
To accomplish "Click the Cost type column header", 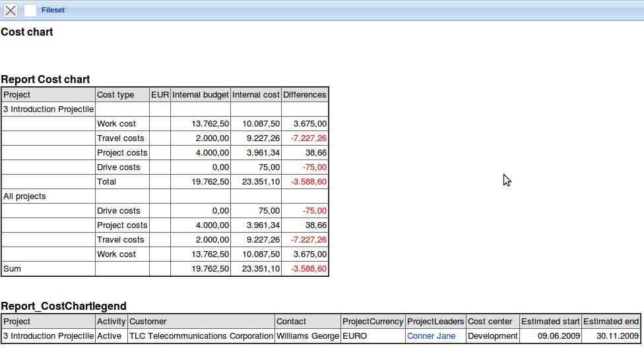I will tap(115, 95).
